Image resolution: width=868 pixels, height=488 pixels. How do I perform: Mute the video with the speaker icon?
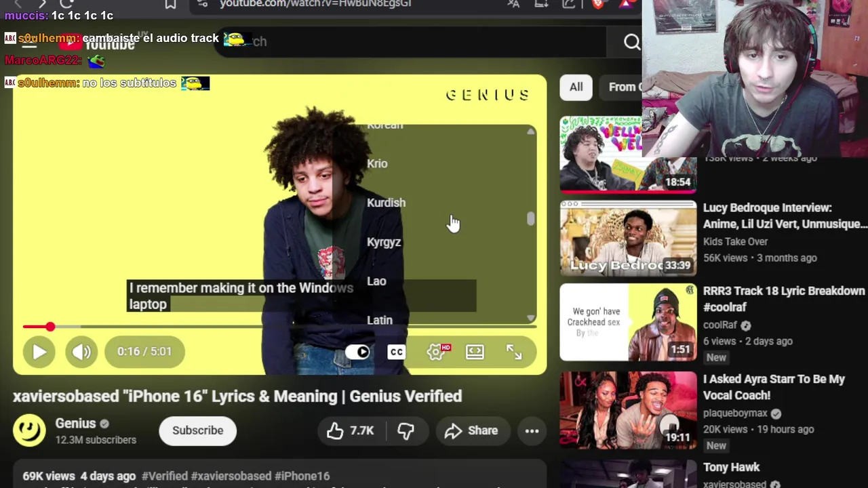[x=81, y=352]
